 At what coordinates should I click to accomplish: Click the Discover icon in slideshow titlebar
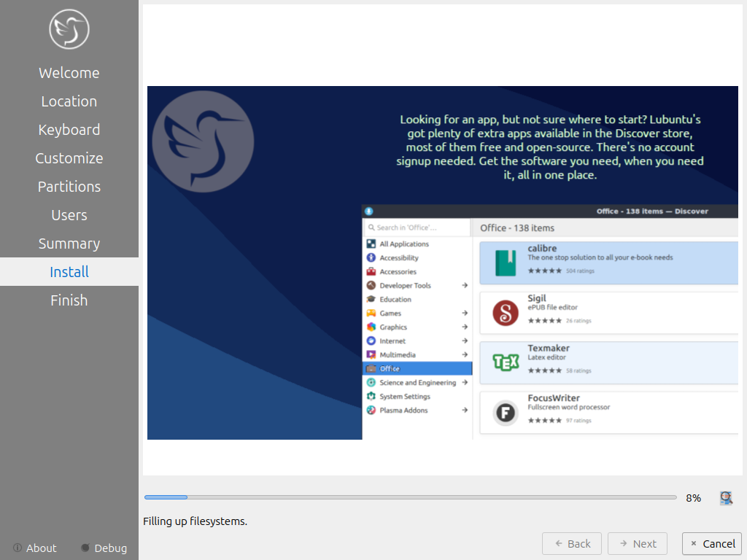tap(369, 211)
